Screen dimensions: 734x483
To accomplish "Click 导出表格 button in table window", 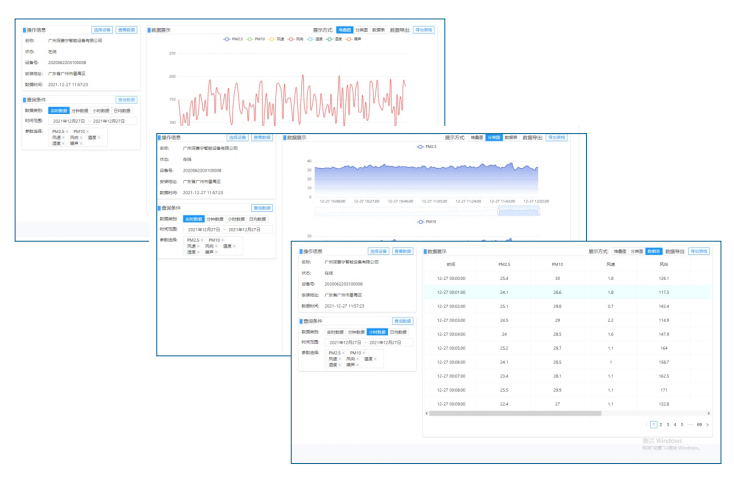I will click(700, 251).
